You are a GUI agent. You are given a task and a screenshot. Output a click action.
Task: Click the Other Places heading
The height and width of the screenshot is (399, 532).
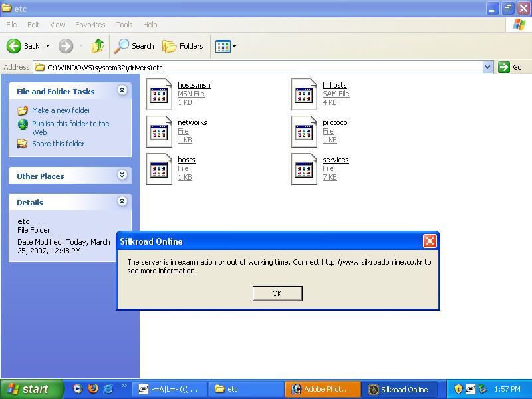(x=41, y=176)
